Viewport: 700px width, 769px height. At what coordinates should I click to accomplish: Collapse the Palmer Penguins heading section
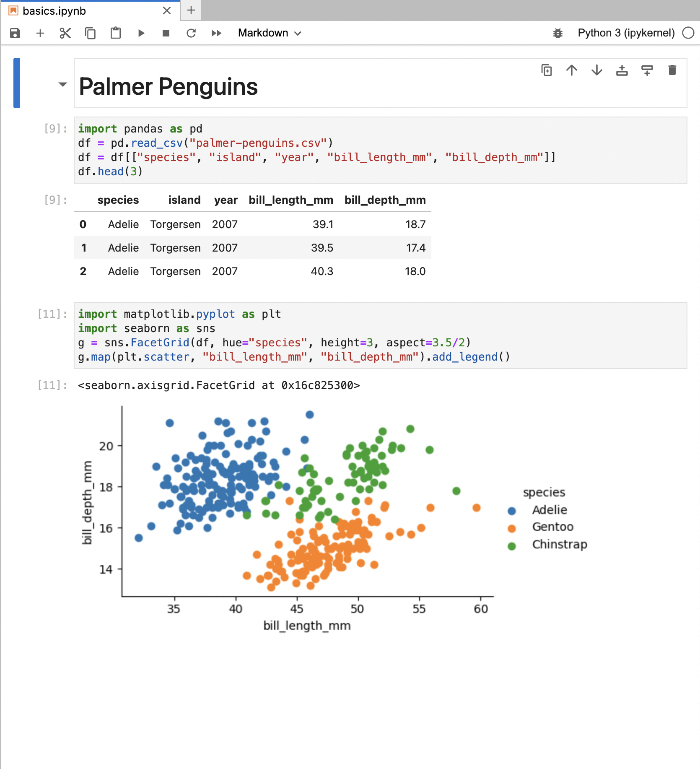click(63, 84)
